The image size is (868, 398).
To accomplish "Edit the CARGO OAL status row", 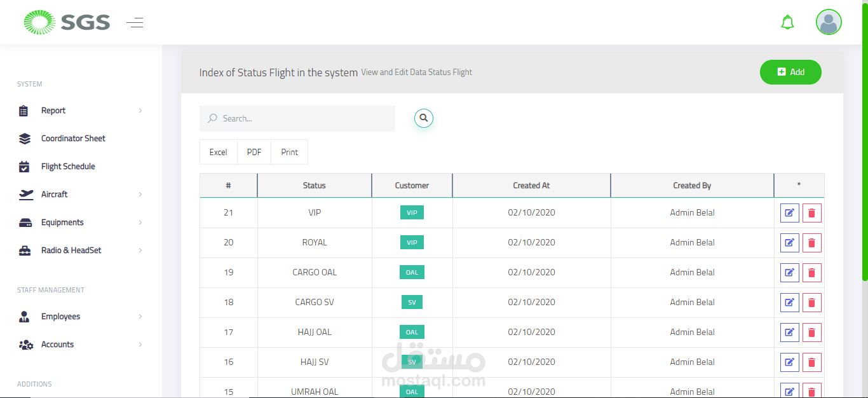I will pos(789,273).
